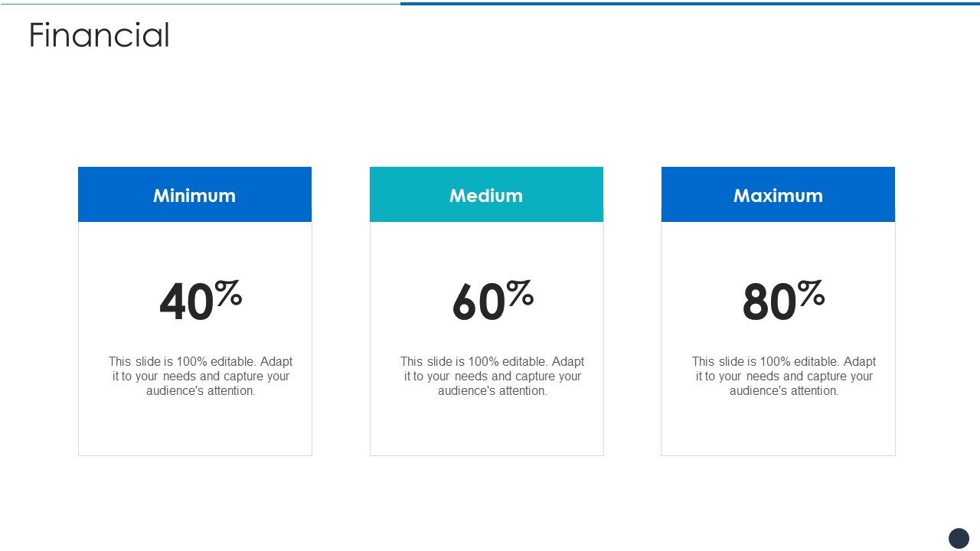Image resolution: width=980 pixels, height=551 pixels.
Task: Click empty white area of Minimum card
Action: (194, 429)
